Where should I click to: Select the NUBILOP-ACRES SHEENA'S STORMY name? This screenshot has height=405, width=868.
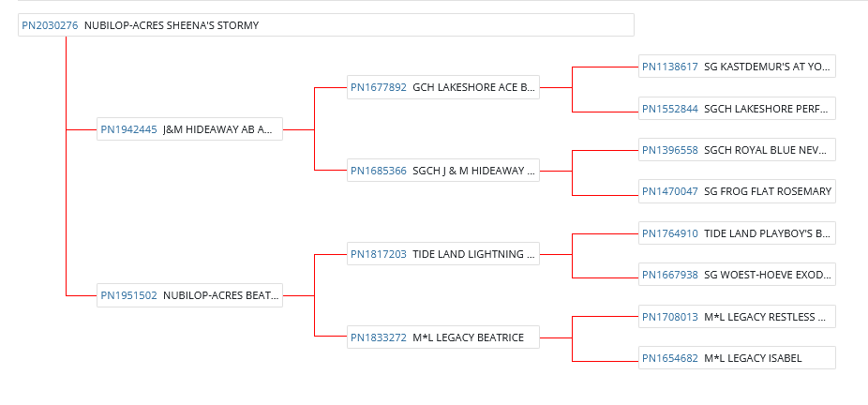coord(172,25)
